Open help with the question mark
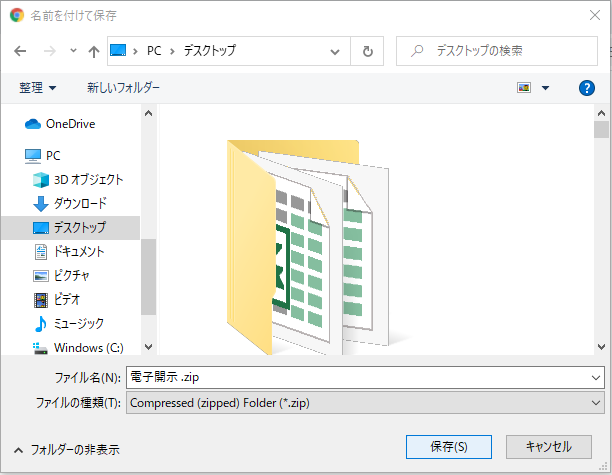 [x=587, y=88]
